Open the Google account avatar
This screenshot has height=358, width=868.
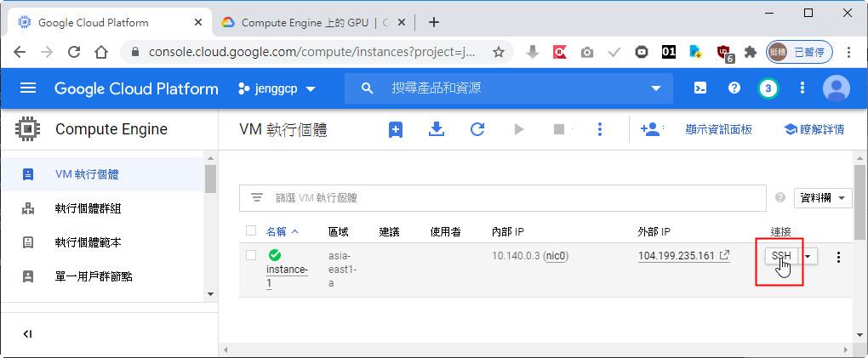tap(836, 88)
